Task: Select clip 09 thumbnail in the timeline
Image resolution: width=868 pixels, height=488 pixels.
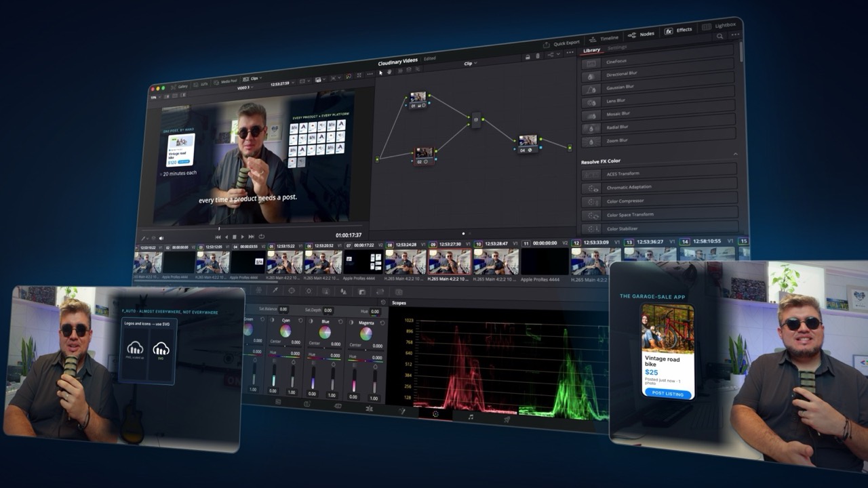Action: (x=450, y=262)
